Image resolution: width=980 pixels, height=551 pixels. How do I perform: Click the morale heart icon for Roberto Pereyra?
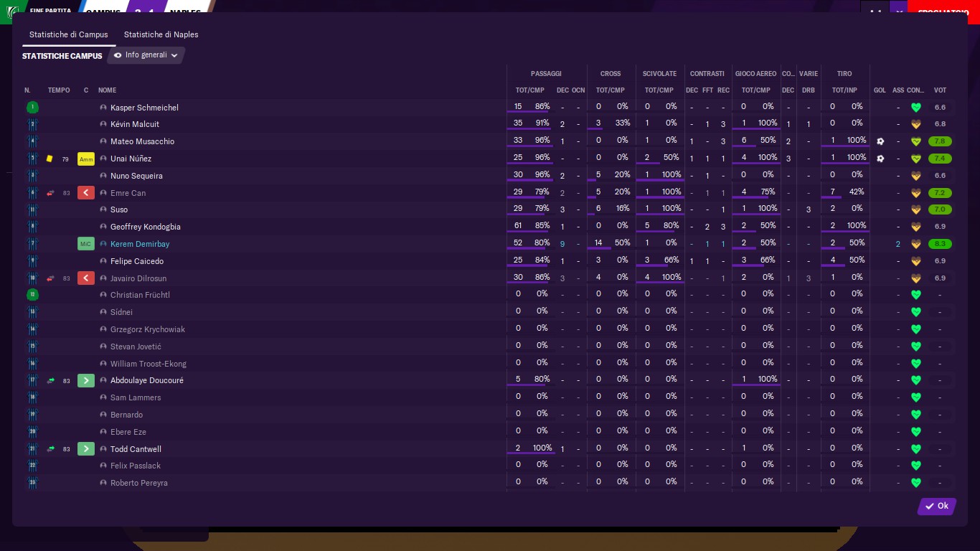tap(915, 483)
